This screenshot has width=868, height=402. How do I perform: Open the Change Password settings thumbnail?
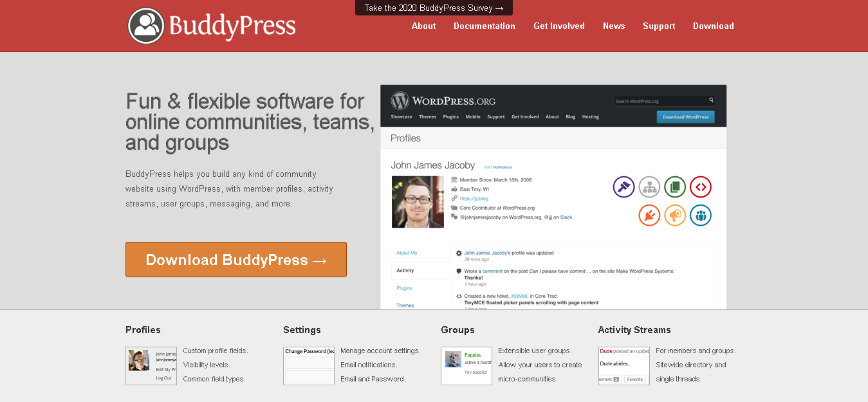[309, 366]
